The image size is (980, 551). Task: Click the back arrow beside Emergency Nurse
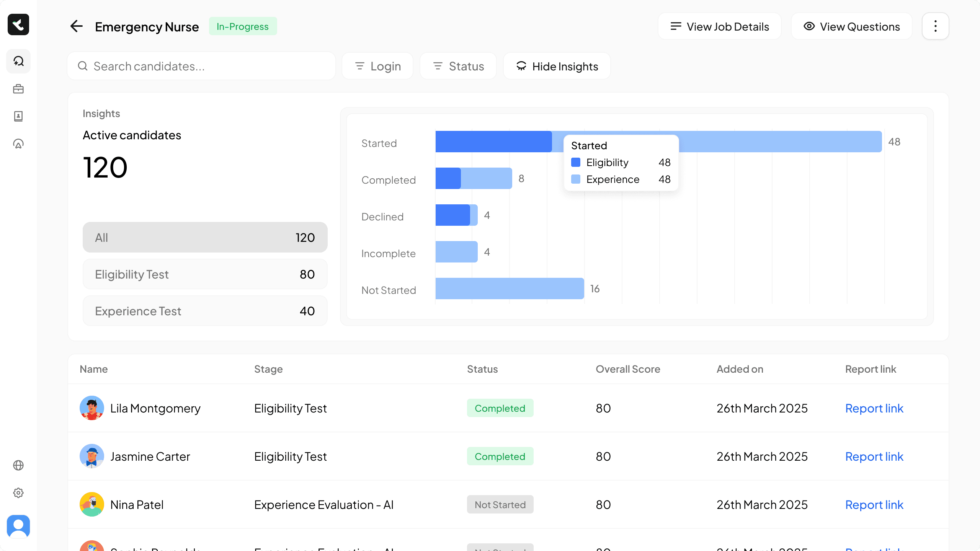point(77,26)
